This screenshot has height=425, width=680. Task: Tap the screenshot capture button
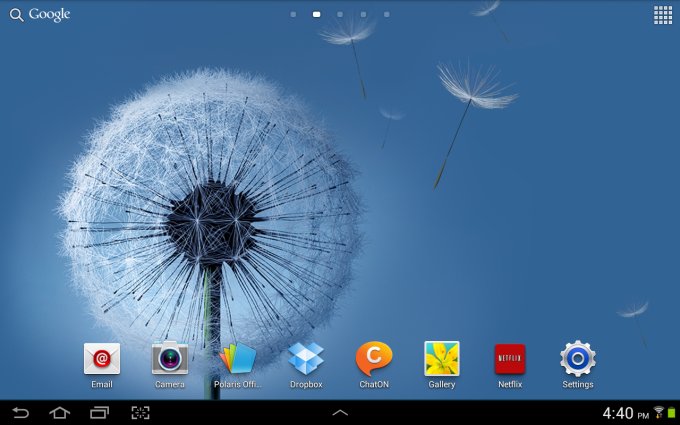140,412
